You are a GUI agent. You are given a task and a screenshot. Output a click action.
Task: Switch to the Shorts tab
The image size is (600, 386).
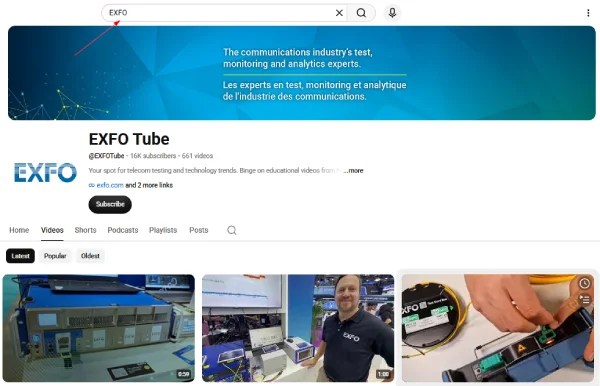pos(85,230)
